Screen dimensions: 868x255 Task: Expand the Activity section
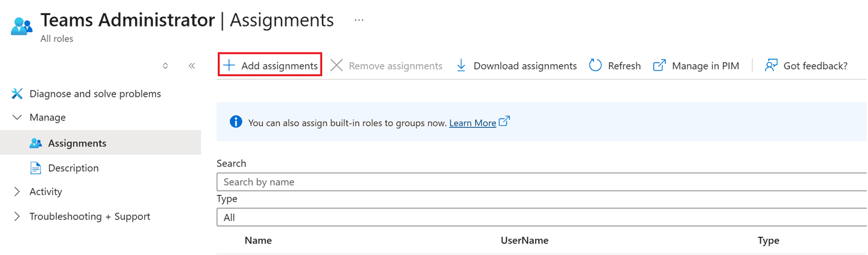(x=17, y=192)
